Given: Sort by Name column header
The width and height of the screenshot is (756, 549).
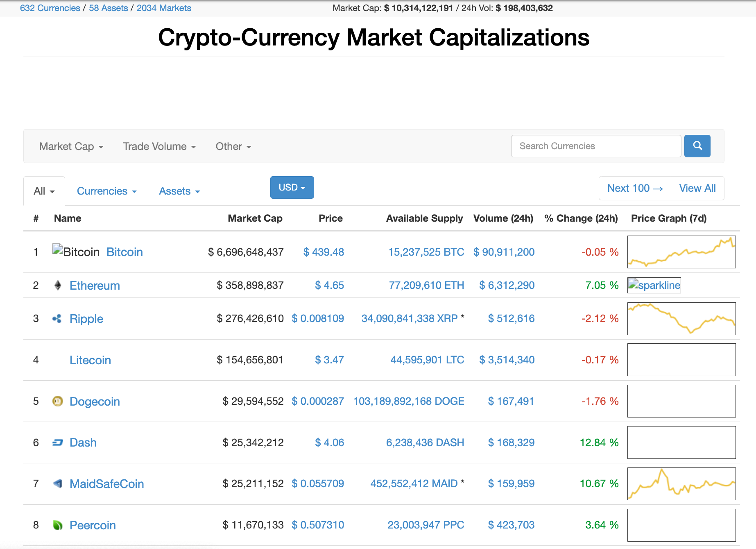Looking at the screenshot, I should pyautogui.click(x=68, y=218).
